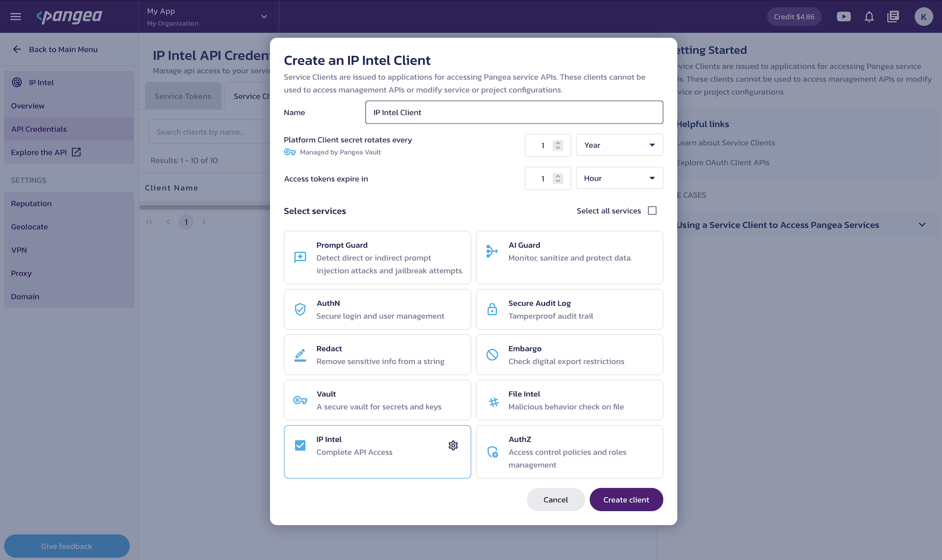This screenshot has width=942, height=560.
Task: Open the notifications bell icon
Action: [869, 17]
